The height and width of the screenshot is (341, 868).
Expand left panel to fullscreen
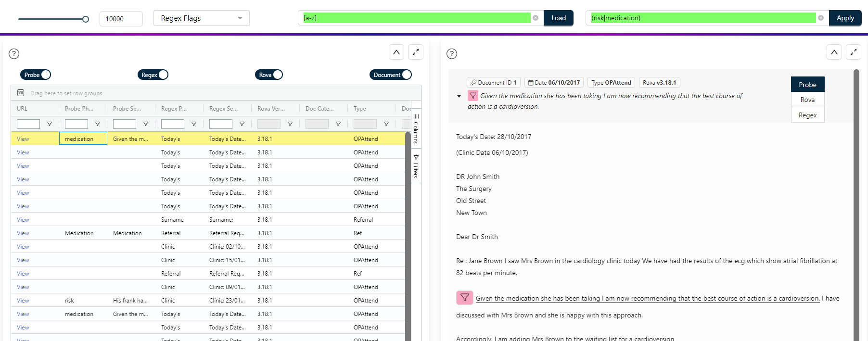click(416, 52)
